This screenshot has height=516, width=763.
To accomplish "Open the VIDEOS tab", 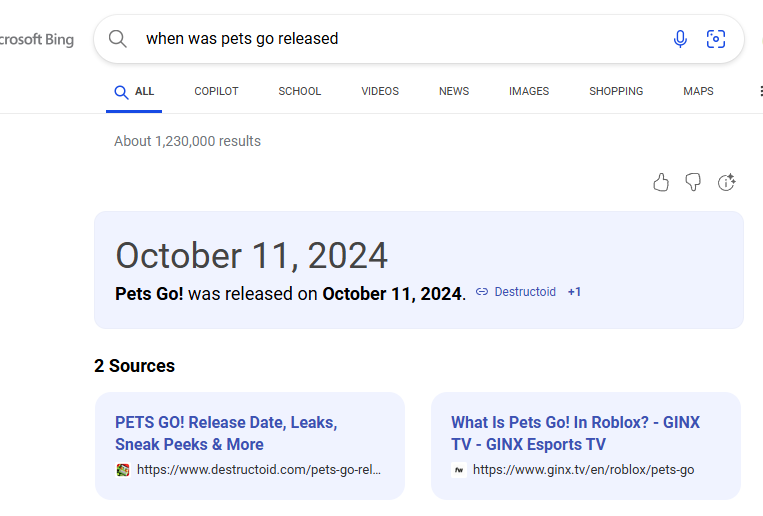I will [380, 91].
